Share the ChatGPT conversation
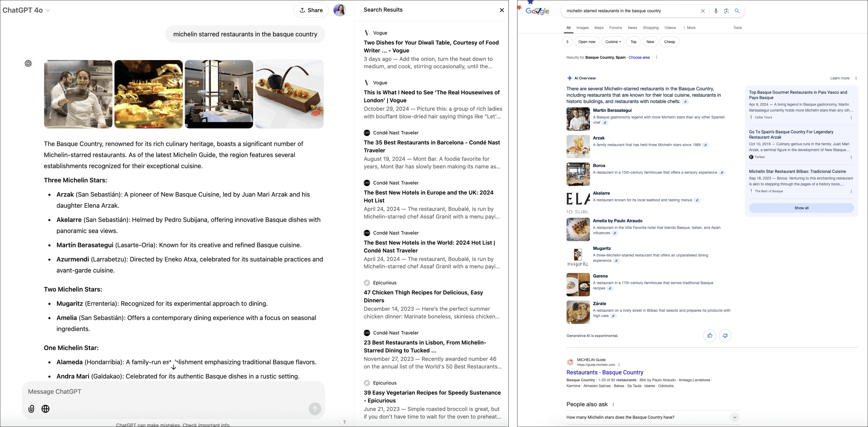This screenshot has width=868, height=427. click(x=311, y=10)
